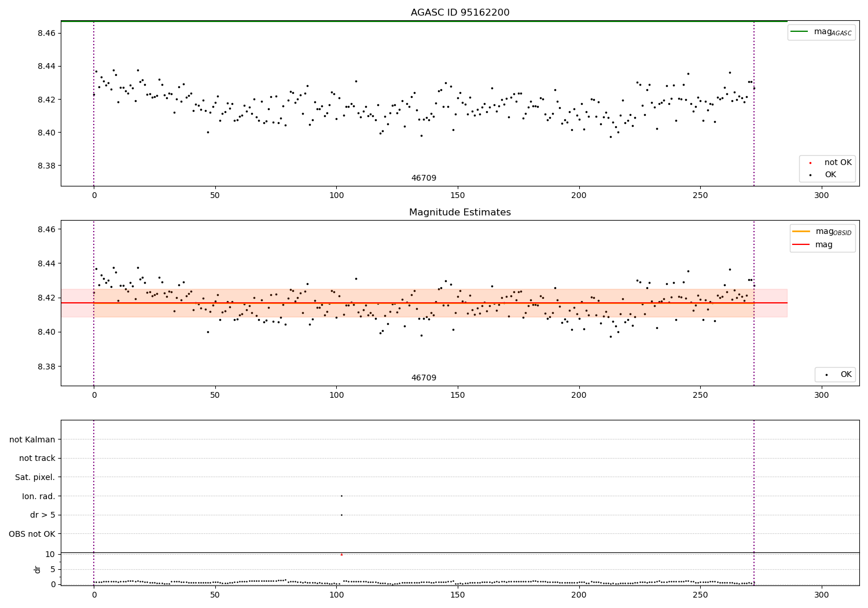Viewport: 868px width, 608px height.
Task: Click the mag OBSID legend entry
Action: [x=822, y=232]
